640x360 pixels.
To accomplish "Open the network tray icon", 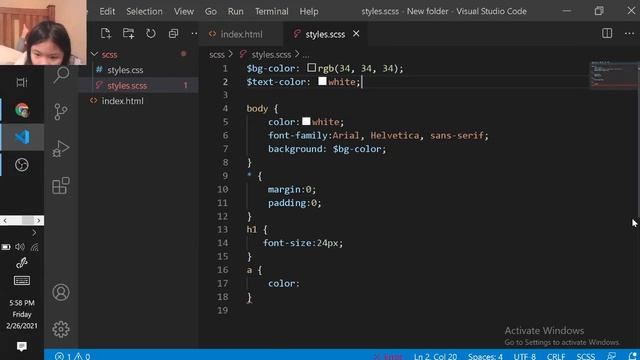I will [x=35, y=247].
